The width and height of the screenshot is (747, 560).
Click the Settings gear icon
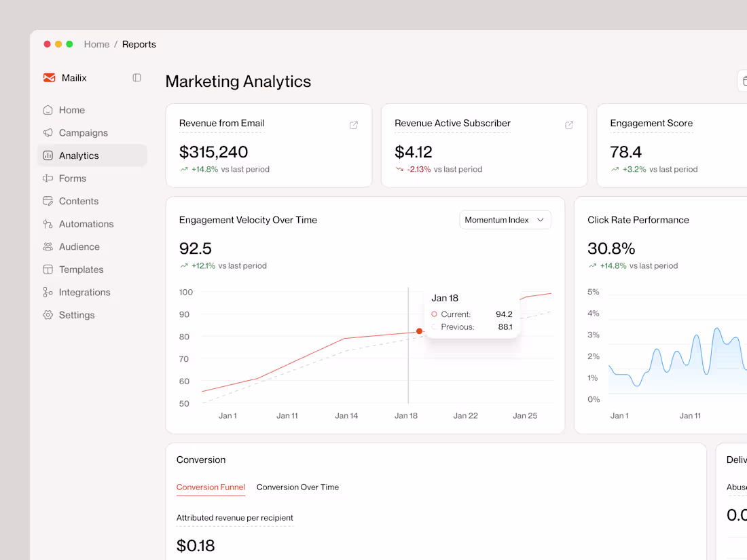(48, 315)
